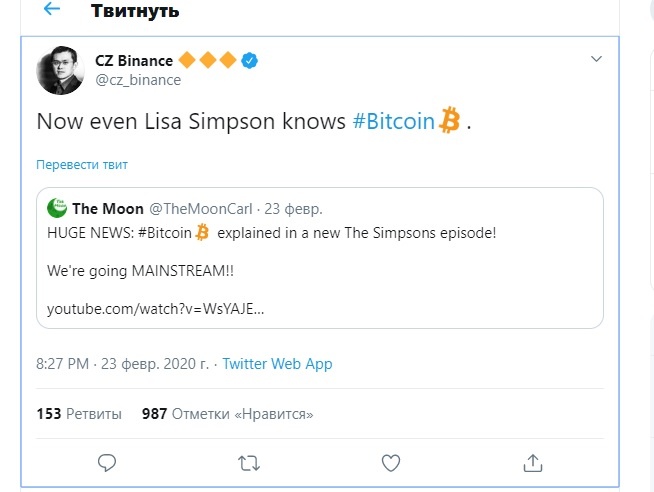Expand the tweet options chevron
654x492 pixels.
point(596,60)
